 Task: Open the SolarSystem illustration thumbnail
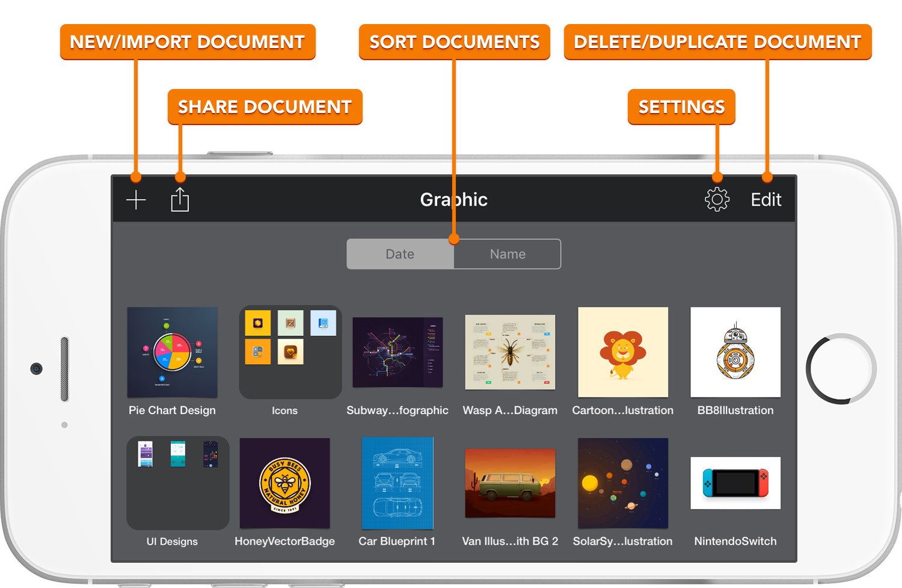click(x=623, y=483)
